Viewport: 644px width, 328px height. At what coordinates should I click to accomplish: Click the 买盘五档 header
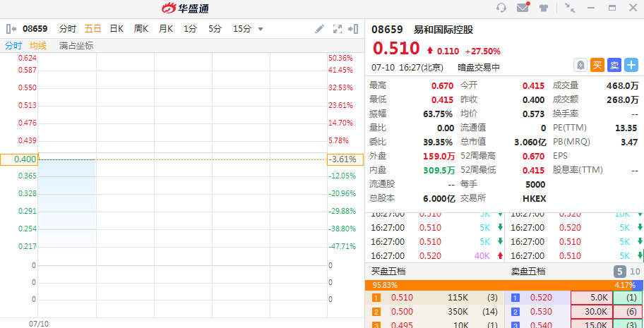pyautogui.click(x=388, y=272)
